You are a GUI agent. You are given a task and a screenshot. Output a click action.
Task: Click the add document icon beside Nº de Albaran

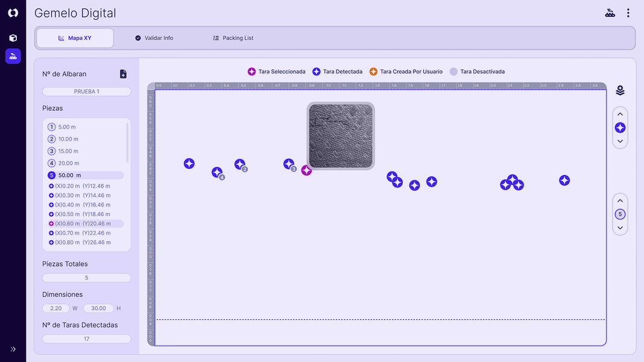tap(123, 74)
